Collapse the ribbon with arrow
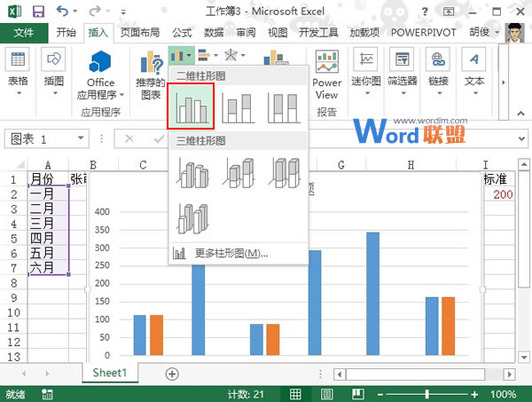Image resolution: width=532 pixels, height=402 pixels. (520, 113)
